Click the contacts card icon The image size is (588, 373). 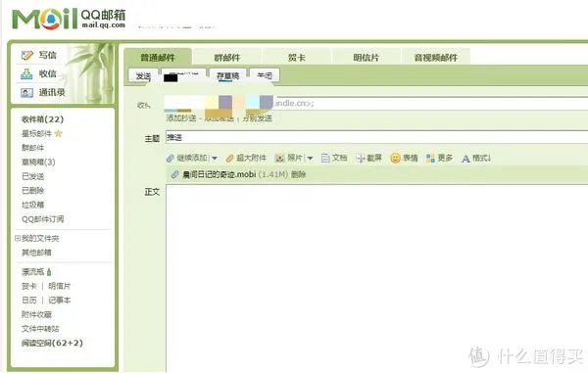click(x=26, y=92)
